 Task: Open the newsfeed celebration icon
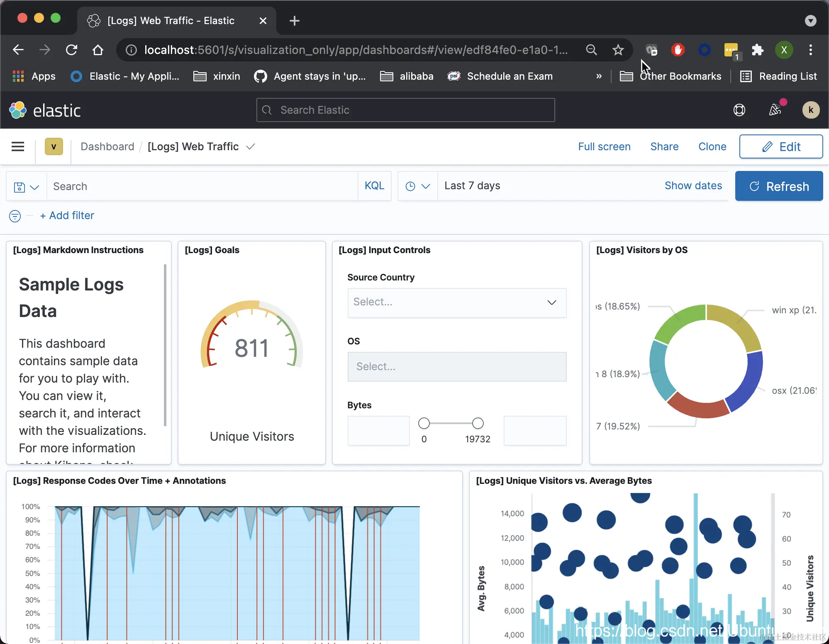[775, 110]
